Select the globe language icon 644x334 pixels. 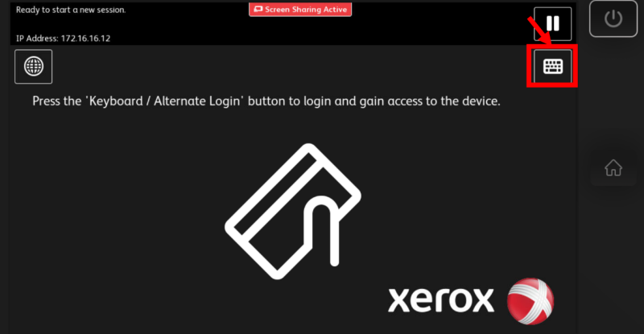click(33, 67)
